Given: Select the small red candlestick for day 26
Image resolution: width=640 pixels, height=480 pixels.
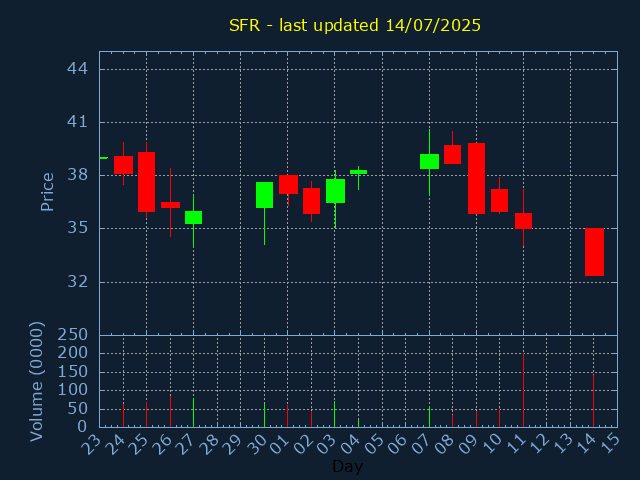Looking at the screenshot, I should click(x=170, y=205).
